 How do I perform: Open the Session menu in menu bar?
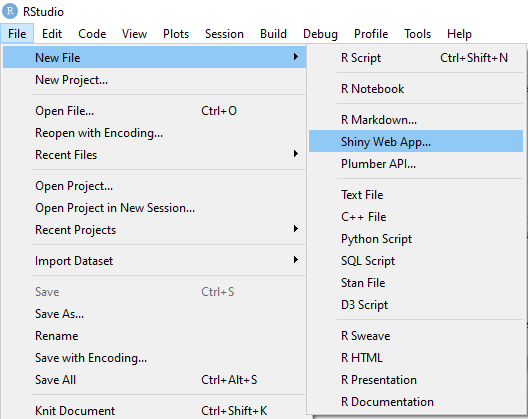pos(224,34)
